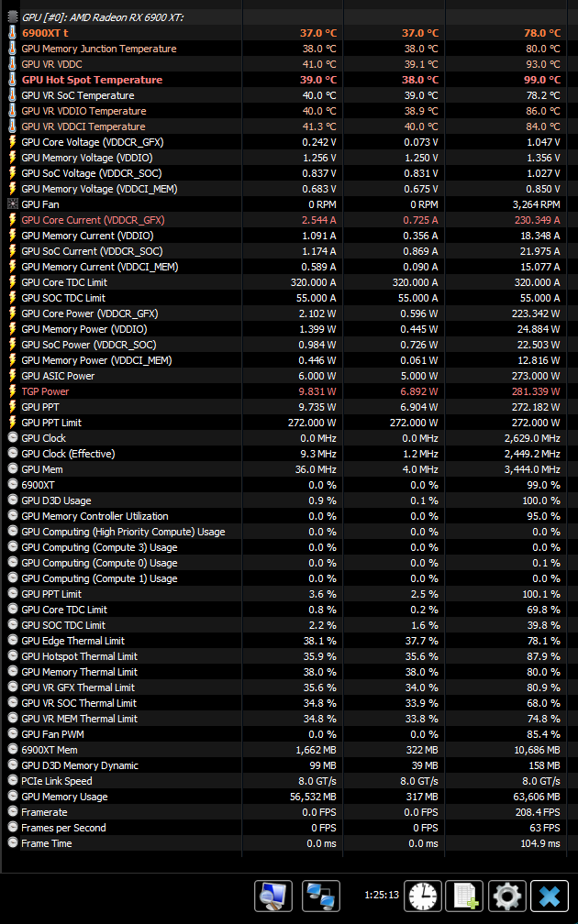Select the GPU Memory Thermal Limit label
This screenshot has width=578, height=924.
(80, 672)
